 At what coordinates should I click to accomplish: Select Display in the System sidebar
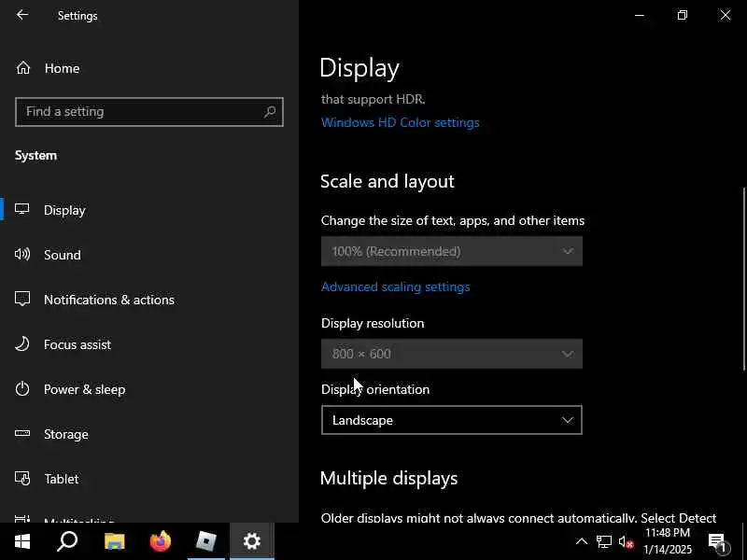click(149, 210)
